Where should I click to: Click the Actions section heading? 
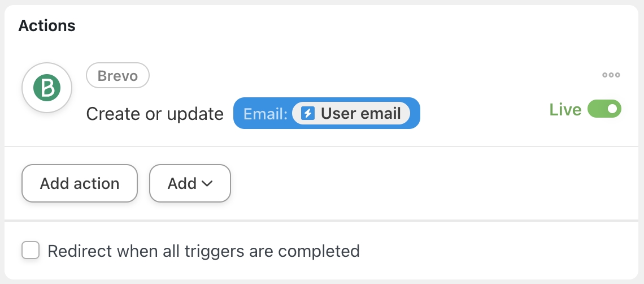pyautogui.click(x=47, y=25)
